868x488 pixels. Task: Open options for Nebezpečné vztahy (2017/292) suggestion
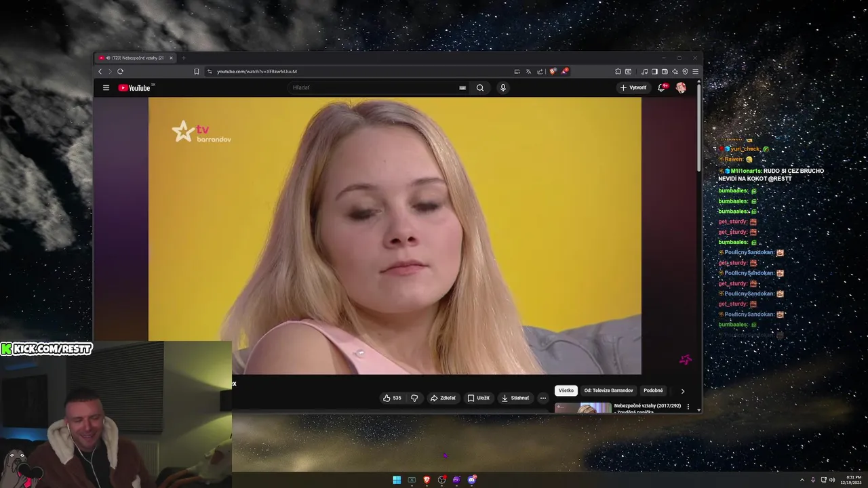688,407
